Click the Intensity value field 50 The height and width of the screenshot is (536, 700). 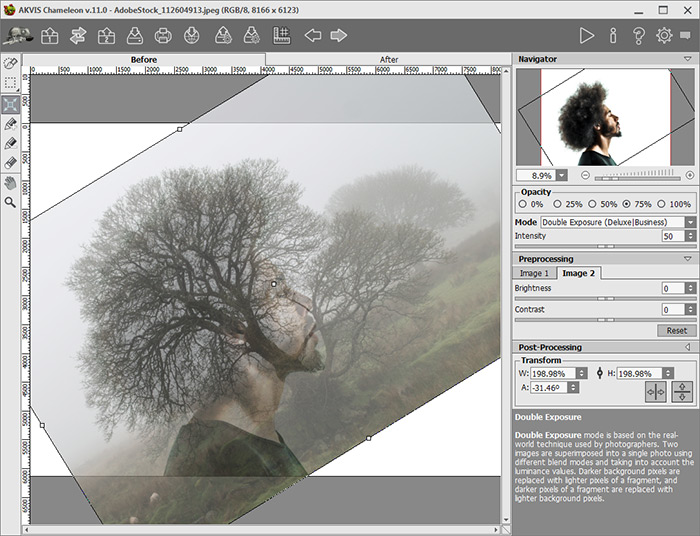point(673,236)
